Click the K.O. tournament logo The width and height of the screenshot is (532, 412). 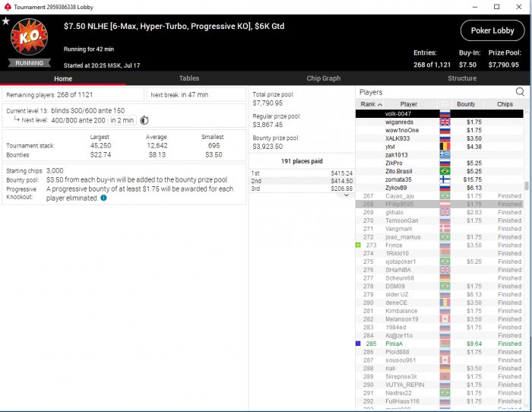point(29,37)
